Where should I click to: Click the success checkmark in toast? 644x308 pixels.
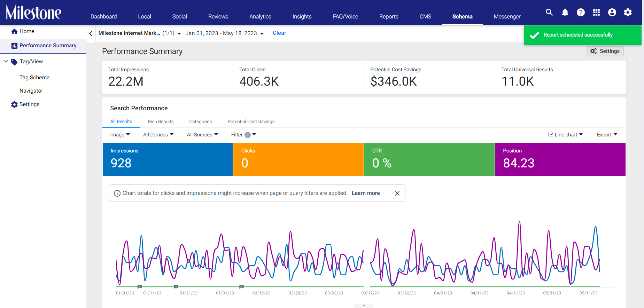tap(534, 35)
